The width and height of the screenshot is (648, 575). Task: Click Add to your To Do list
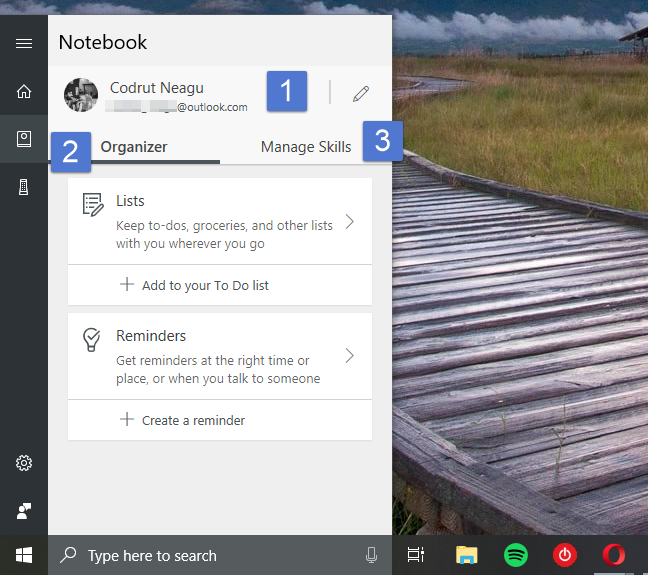(x=205, y=285)
